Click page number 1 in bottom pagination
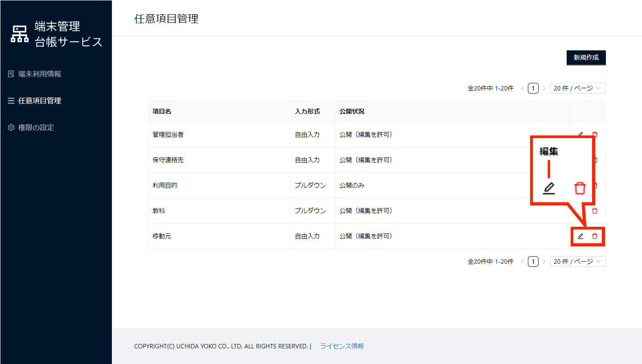 click(533, 262)
